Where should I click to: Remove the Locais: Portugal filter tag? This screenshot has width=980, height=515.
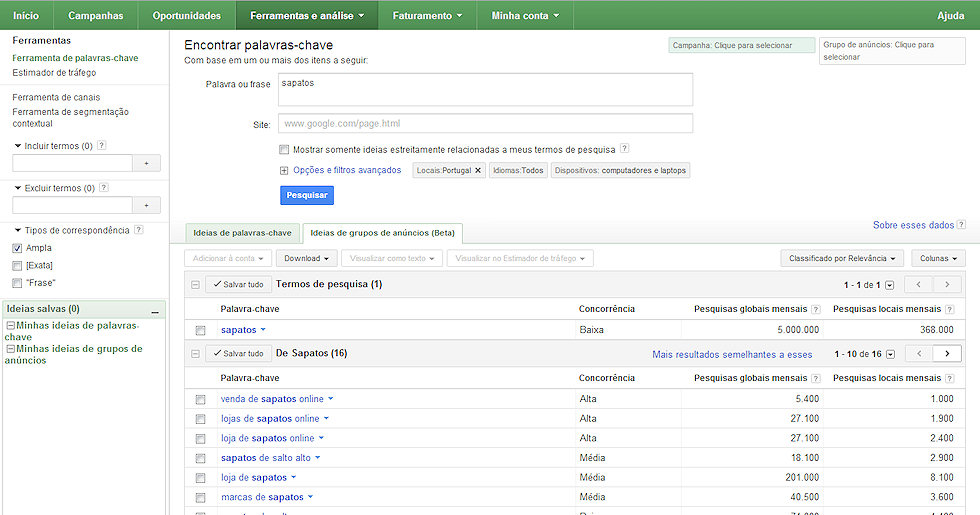[478, 171]
